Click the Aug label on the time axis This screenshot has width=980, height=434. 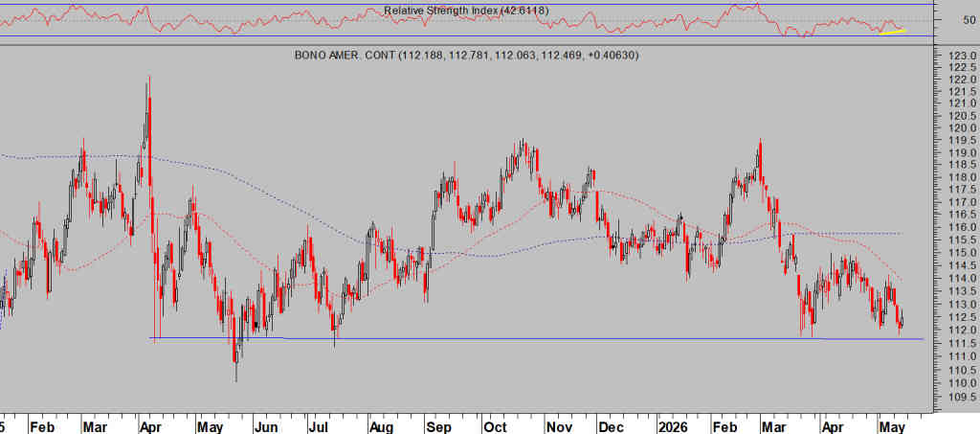(x=380, y=427)
